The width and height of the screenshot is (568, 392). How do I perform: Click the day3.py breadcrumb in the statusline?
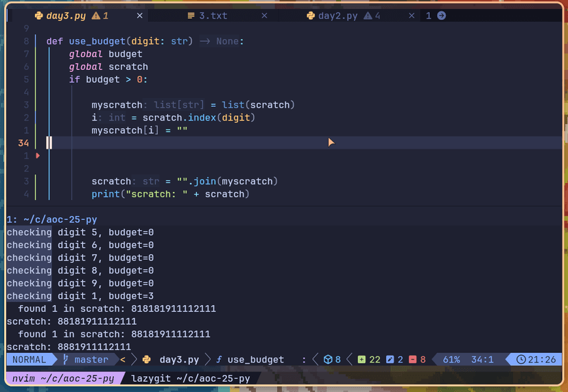click(x=178, y=360)
